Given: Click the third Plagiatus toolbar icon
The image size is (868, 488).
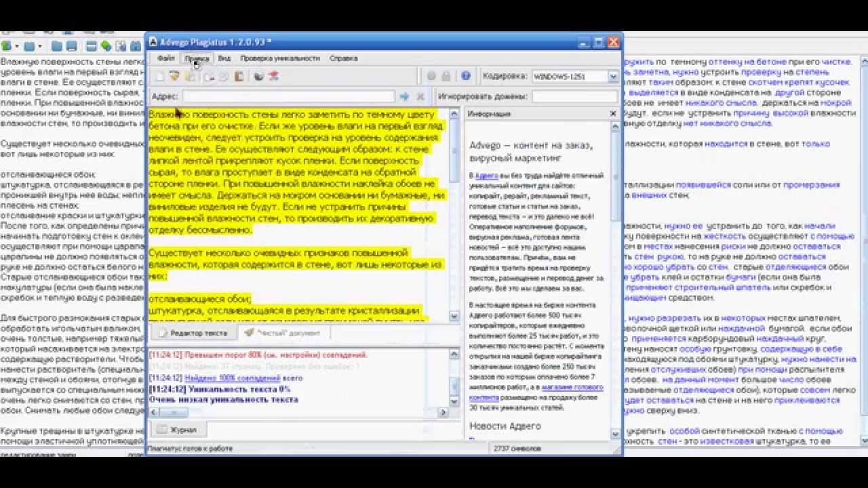Looking at the screenshot, I should (x=191, y=77).
